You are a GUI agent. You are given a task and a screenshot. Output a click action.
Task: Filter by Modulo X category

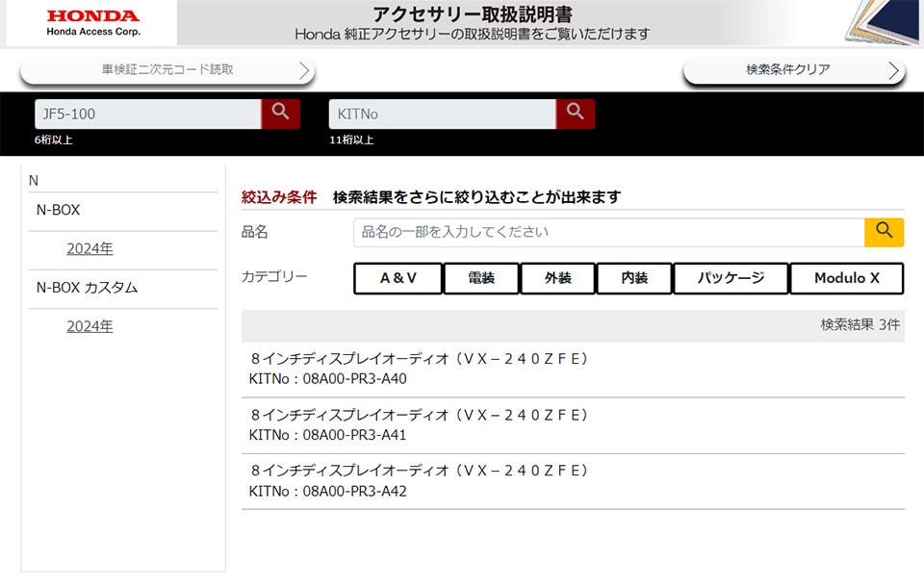click(847, 278)
